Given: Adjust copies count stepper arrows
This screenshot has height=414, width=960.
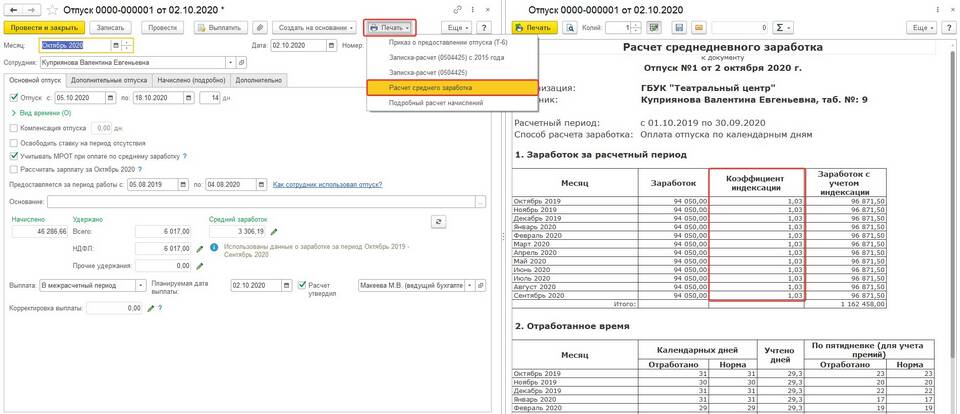Looking at the screenshot, I should (636, 28).
